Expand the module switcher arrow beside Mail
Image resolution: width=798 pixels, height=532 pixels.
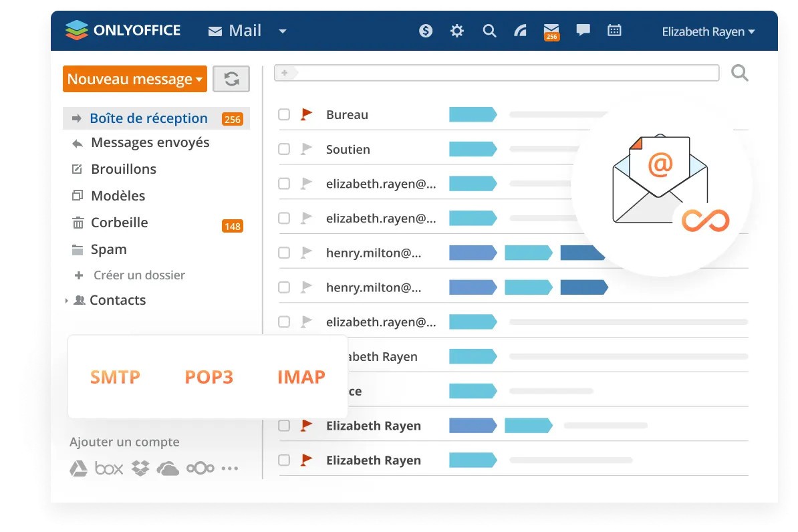pyautogui.click(x=283, y=31)
